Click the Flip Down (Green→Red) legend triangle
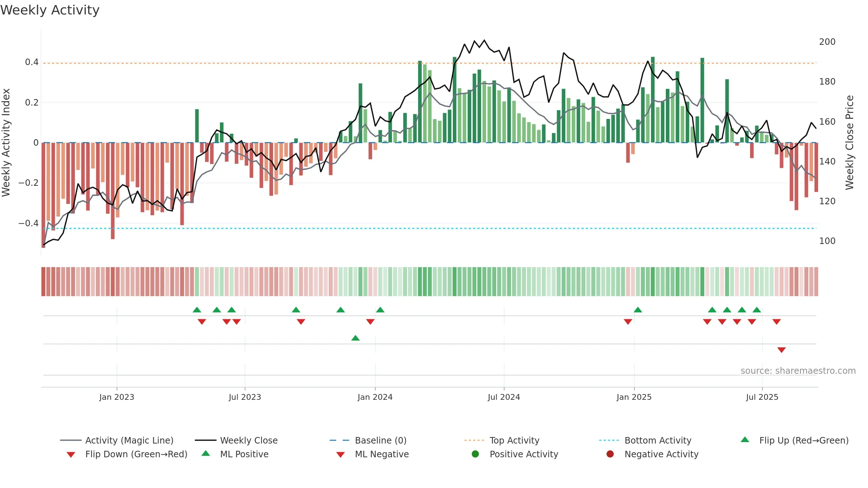Viewport: 868px width, 488px height. tap(71, 455)
